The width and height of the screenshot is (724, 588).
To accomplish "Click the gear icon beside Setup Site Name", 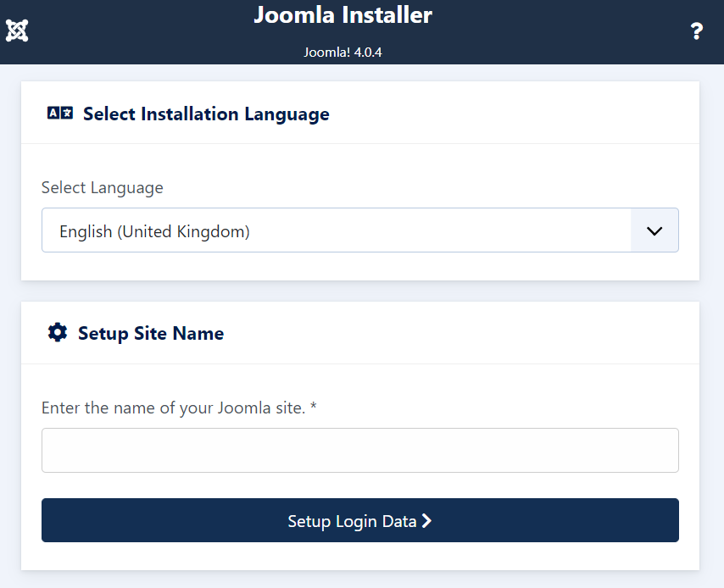I will click(58, 332).
